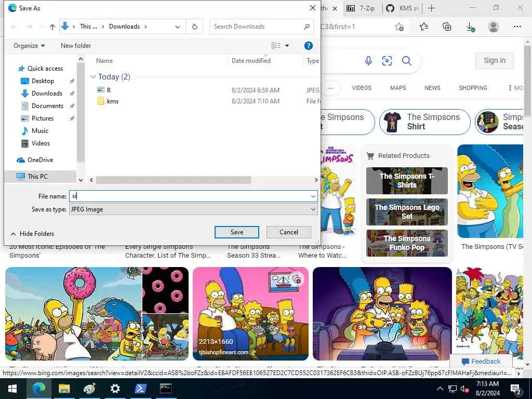Select Pictures in navigation pane
Viewport: 532px width, 399px height.
tap(43, 118)
